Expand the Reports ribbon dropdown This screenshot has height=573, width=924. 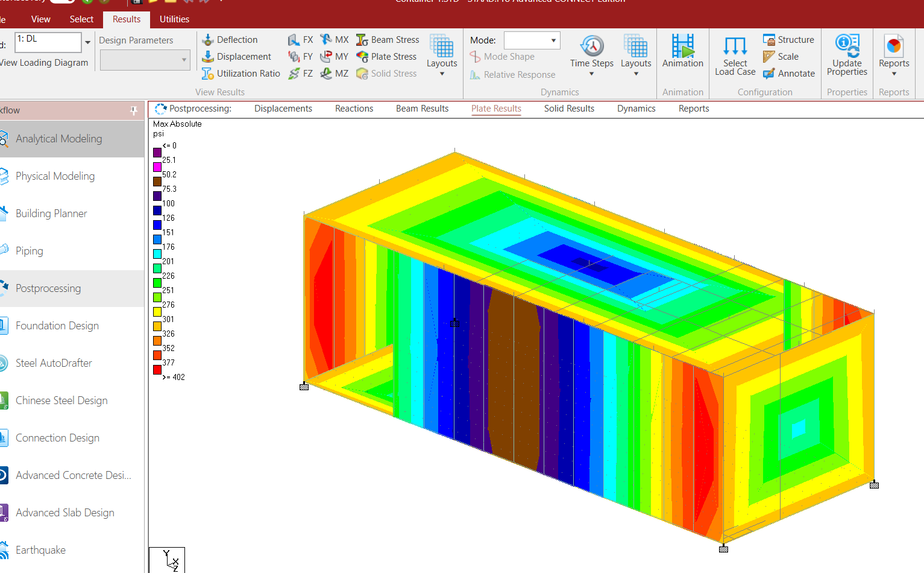[893, 74]
